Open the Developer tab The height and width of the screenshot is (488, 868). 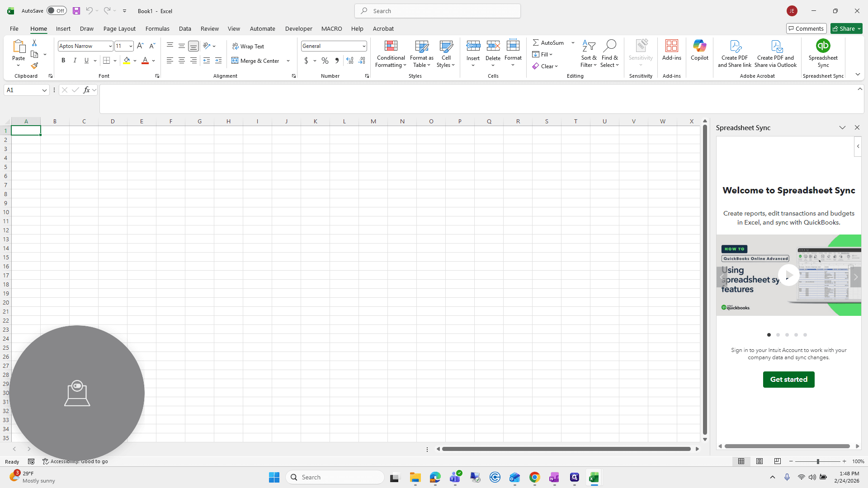[298, 28]
